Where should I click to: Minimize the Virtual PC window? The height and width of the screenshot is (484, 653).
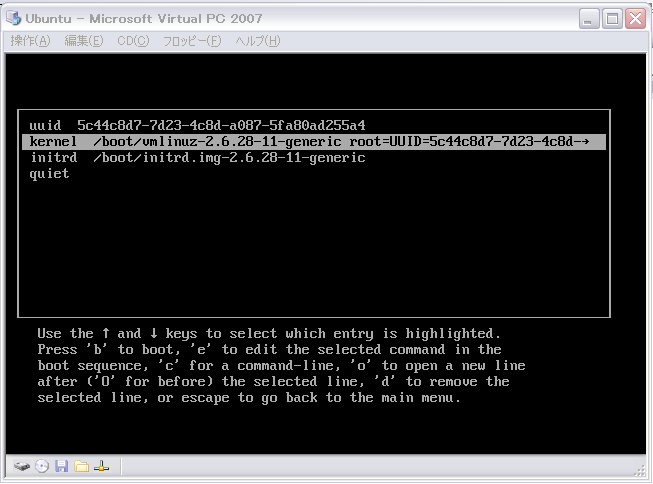point(589,19)
